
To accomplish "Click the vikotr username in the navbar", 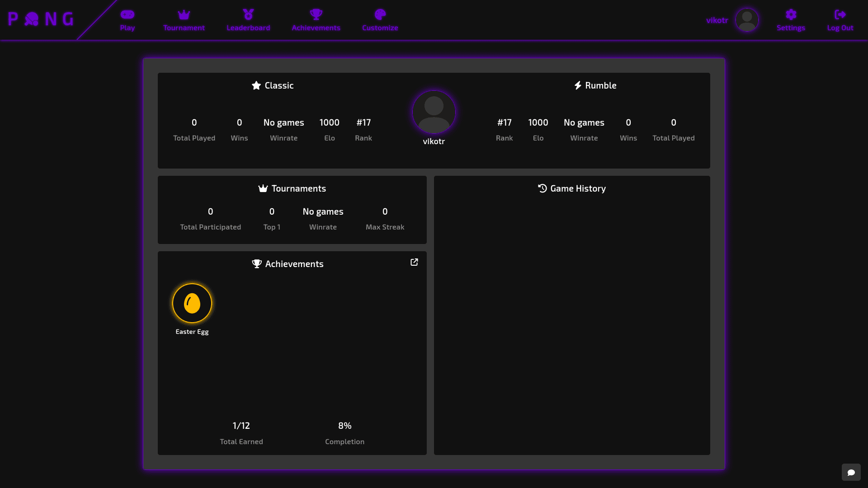I will (x=717, y=20).
